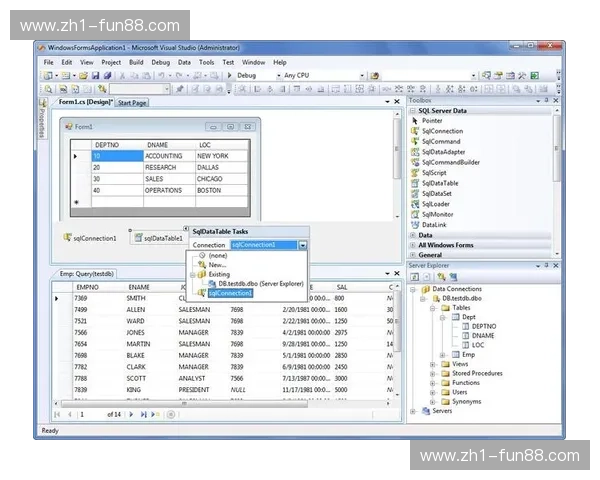Viewport: 600px width, 480px height.
Task: Expand the Stored Procedures folder node
Action: point(433,374)
